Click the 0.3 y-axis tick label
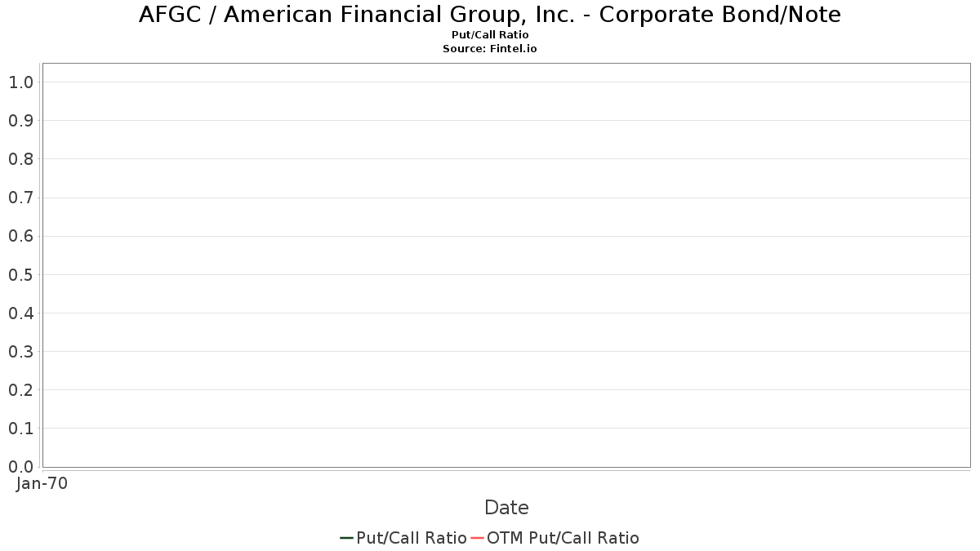 pyautogui.click(x=20, y=351)
